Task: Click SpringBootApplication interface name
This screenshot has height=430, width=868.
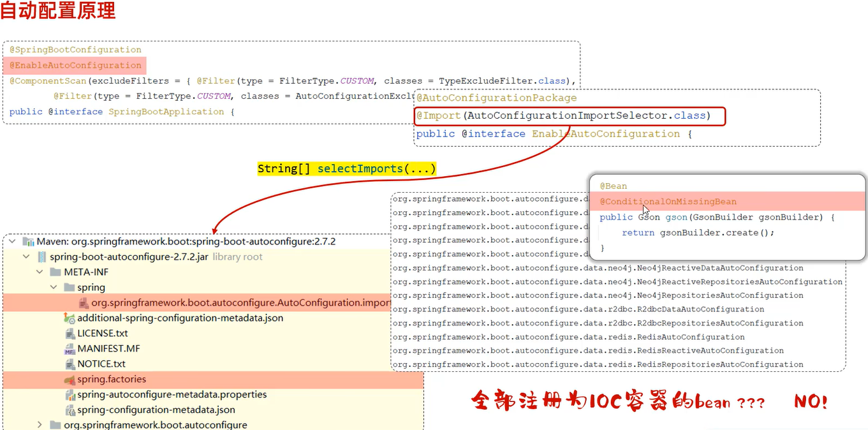Action: tap(166, 112)
